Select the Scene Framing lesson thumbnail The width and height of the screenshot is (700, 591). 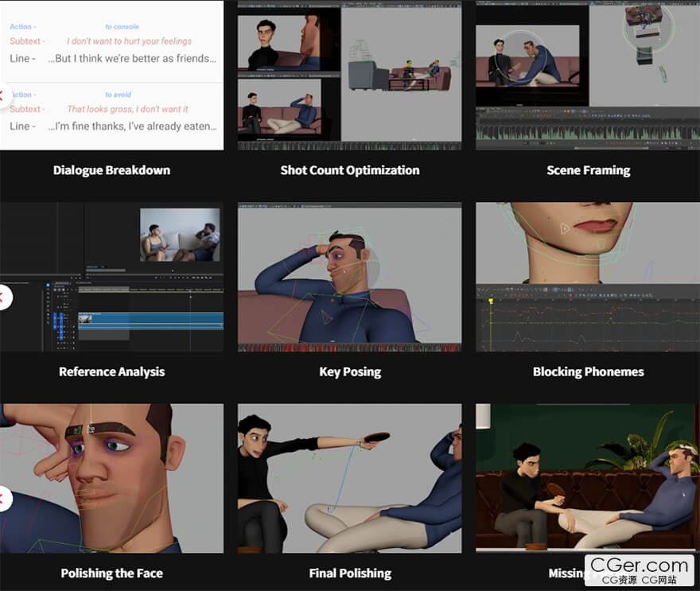pos(588,76)
